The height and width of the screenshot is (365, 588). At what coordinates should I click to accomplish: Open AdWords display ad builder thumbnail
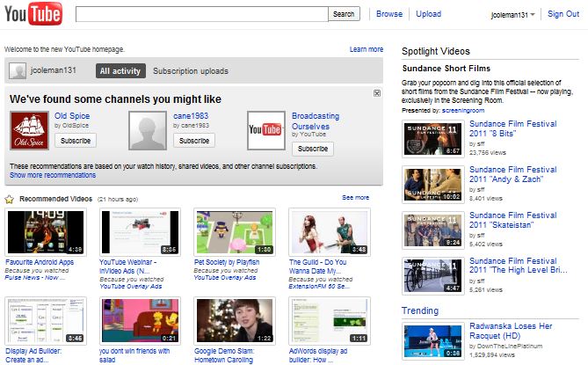click(330, 321)
